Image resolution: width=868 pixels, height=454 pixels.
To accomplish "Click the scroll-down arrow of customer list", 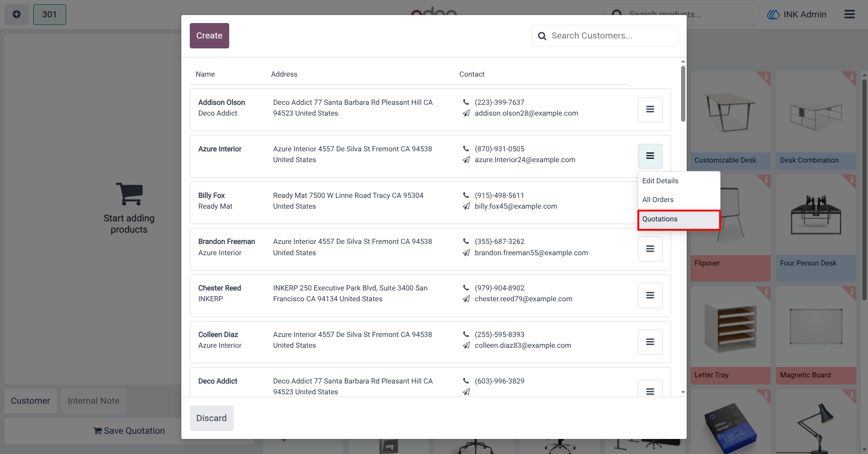I will tap(683, 392).
